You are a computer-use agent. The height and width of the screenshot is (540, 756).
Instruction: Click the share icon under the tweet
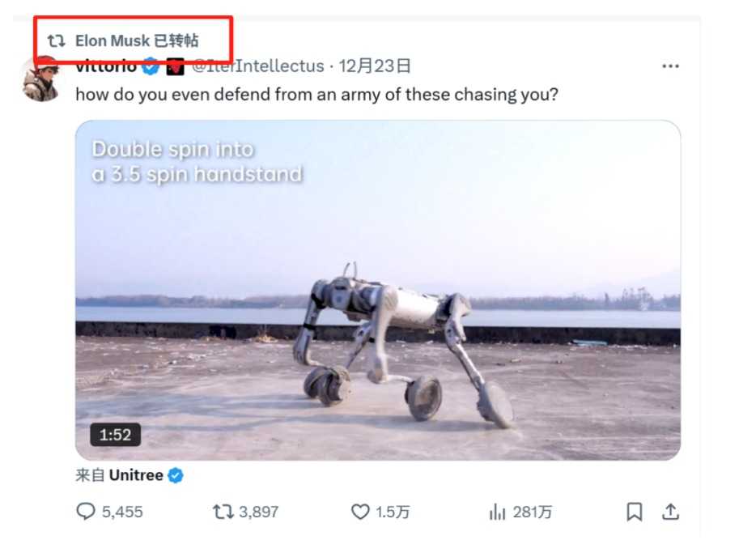tap(670, 512)
